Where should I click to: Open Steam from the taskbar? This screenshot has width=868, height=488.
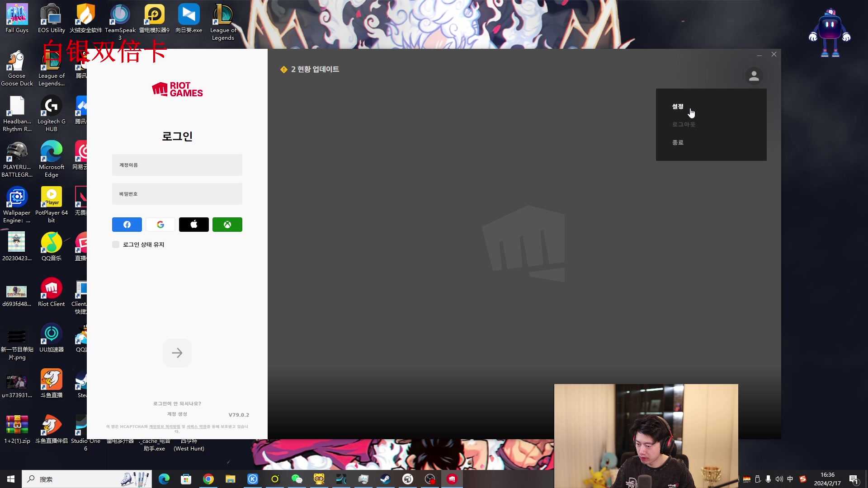click(386, 479)
